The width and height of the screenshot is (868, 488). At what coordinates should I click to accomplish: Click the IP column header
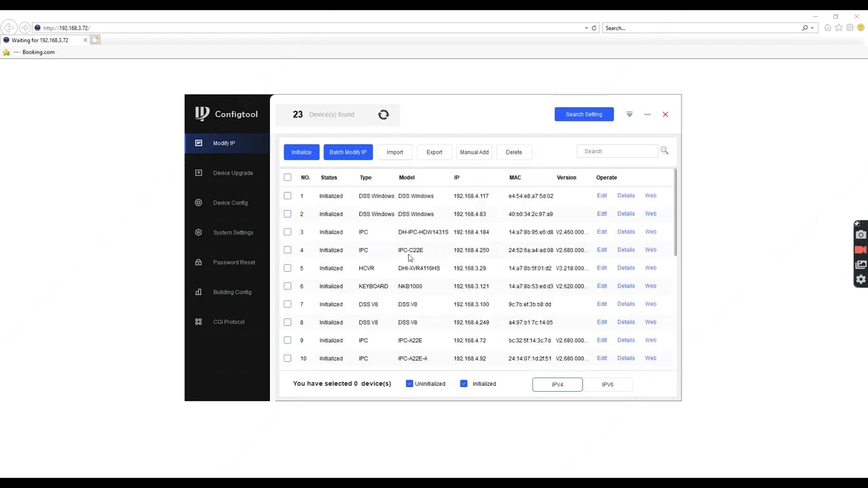point(456,178)
